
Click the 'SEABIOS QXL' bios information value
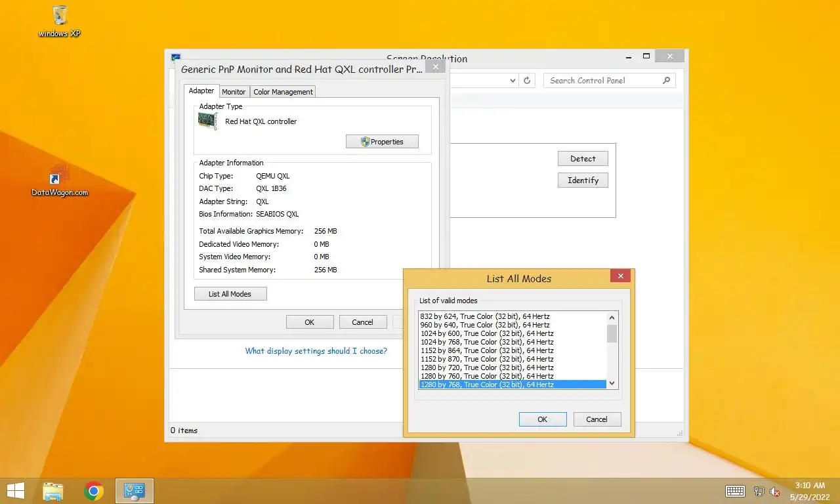click(278, 214)
